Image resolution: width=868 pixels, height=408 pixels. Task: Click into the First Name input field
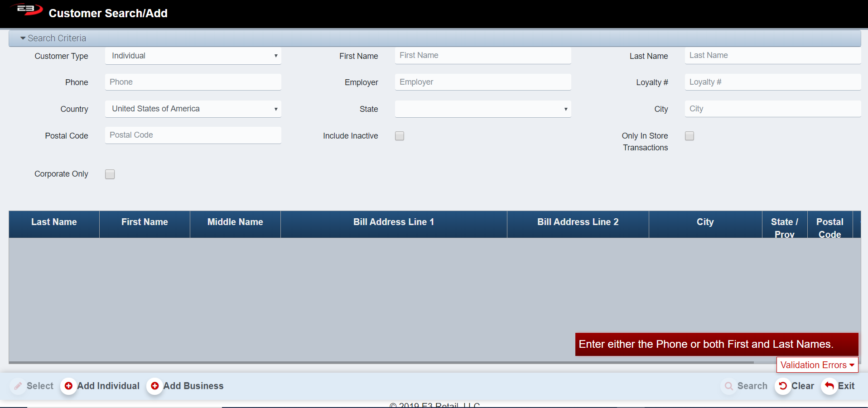point(482,55)
